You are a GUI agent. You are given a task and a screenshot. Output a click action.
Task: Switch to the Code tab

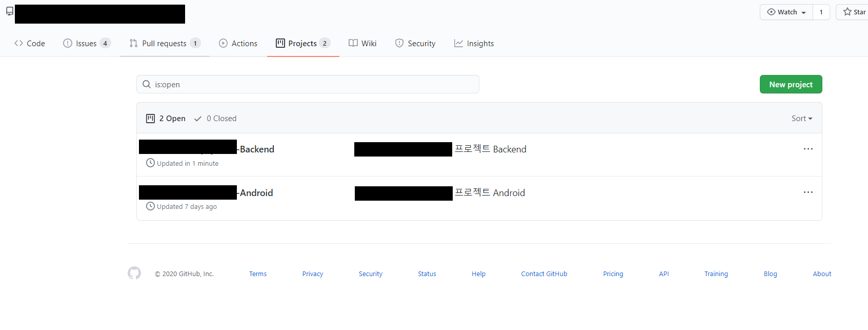tap(30, 44)
